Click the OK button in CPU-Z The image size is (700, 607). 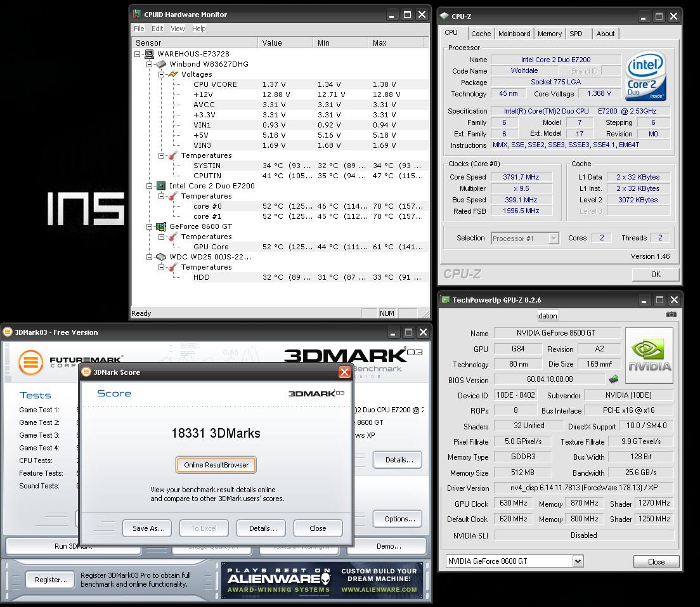coord(656,274)
